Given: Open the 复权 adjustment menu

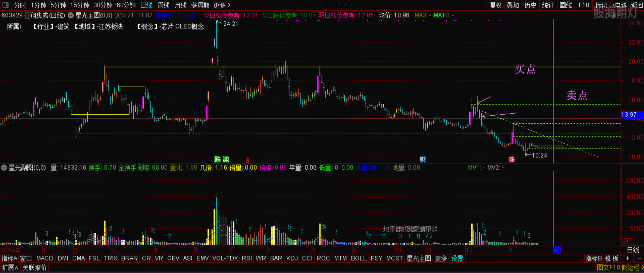Looking at the screenshot, I should (496, 5).
